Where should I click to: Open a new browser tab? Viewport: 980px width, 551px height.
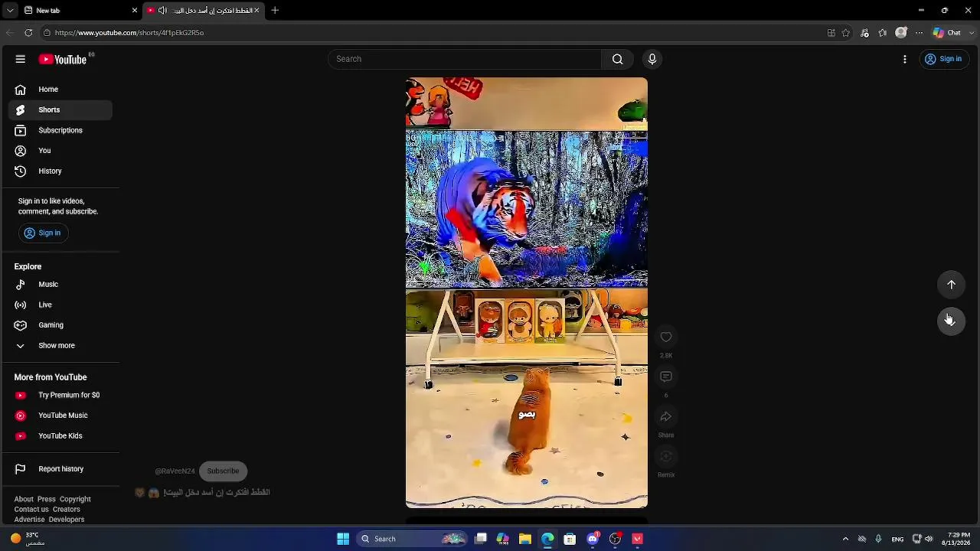click(x=275, y=10)
